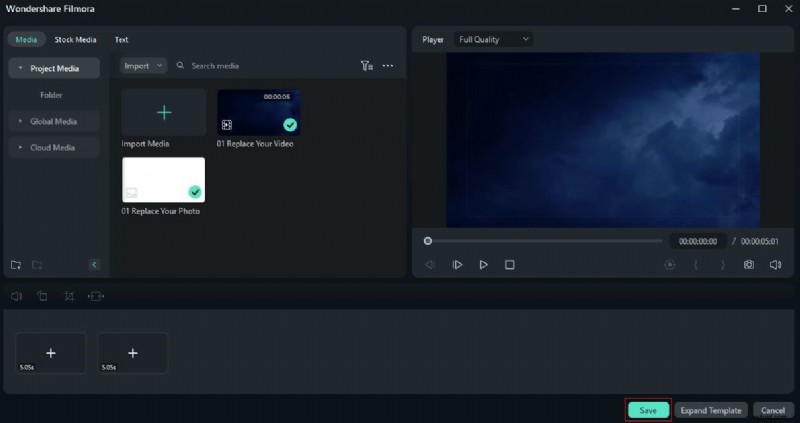The height and width of the screenshot is (423, 800).
Task: Open the three-dot more options menu
Action: (388, 66)
